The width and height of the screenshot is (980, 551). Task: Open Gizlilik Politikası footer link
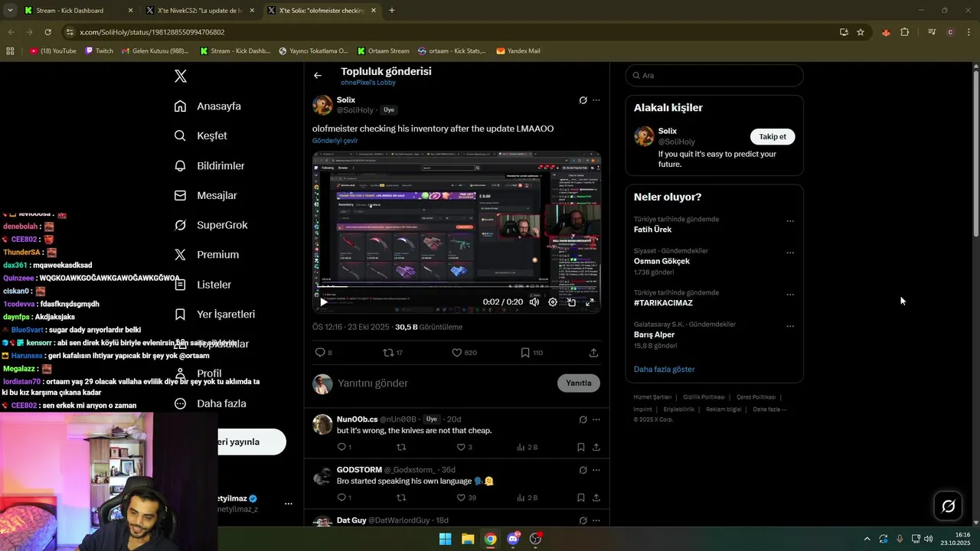tap(704, 397)
